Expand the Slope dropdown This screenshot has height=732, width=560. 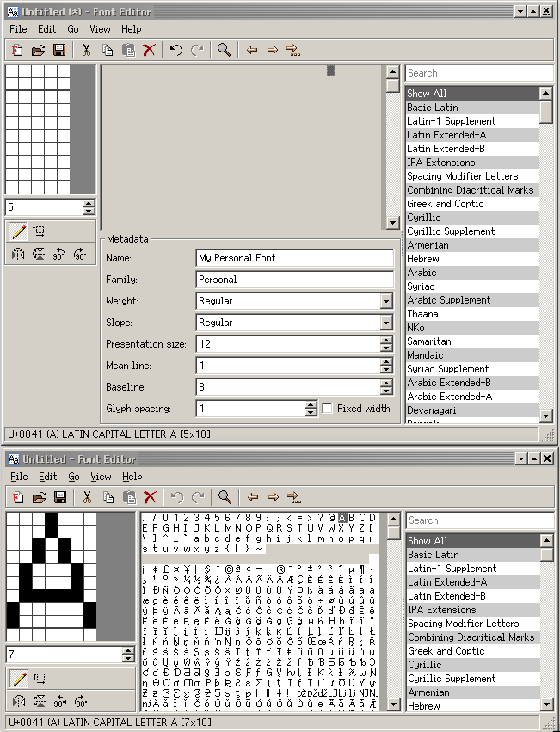point(386,323)
